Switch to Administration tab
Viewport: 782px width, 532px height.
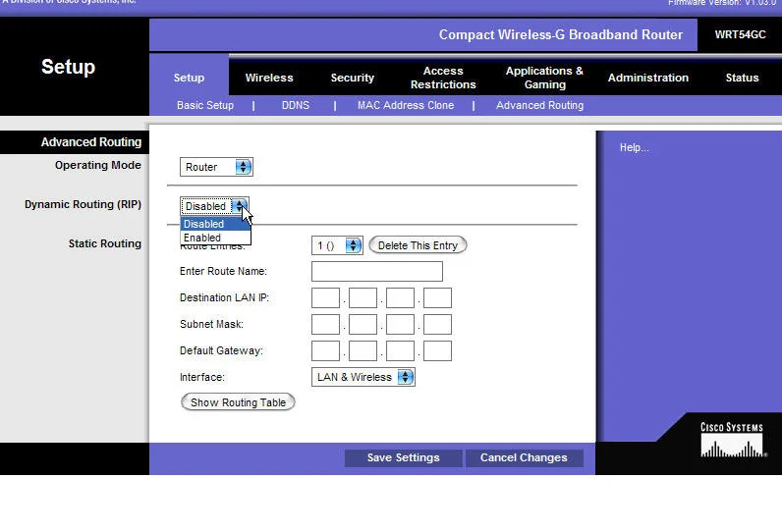[647, 78]
